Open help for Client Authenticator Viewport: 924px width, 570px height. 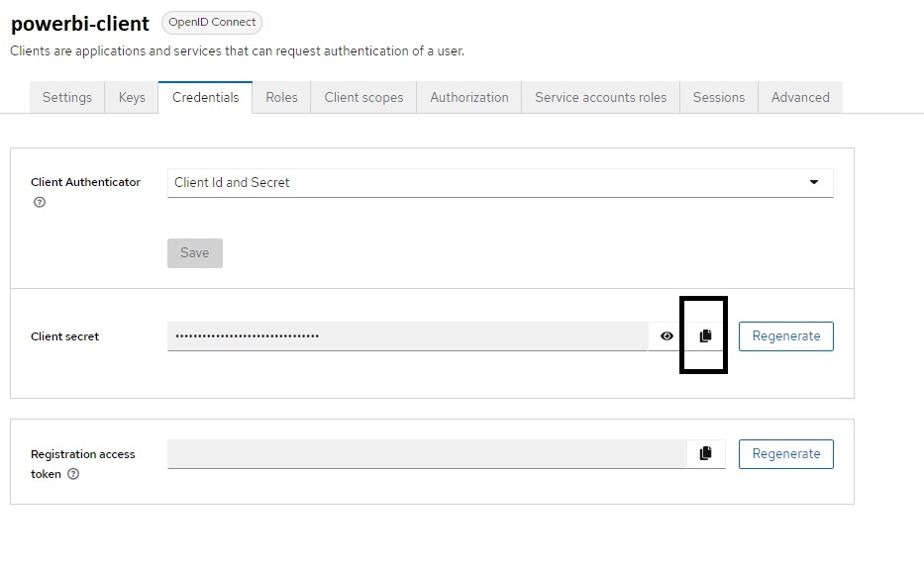pyautogui.click(x=40, y=203)
